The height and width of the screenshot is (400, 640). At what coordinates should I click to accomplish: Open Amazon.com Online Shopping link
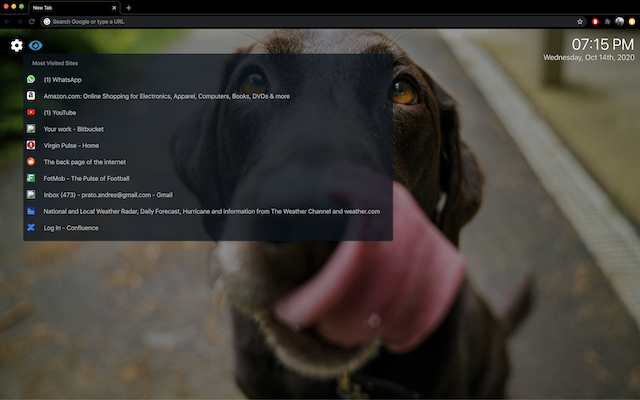click(x=167, y=96)
